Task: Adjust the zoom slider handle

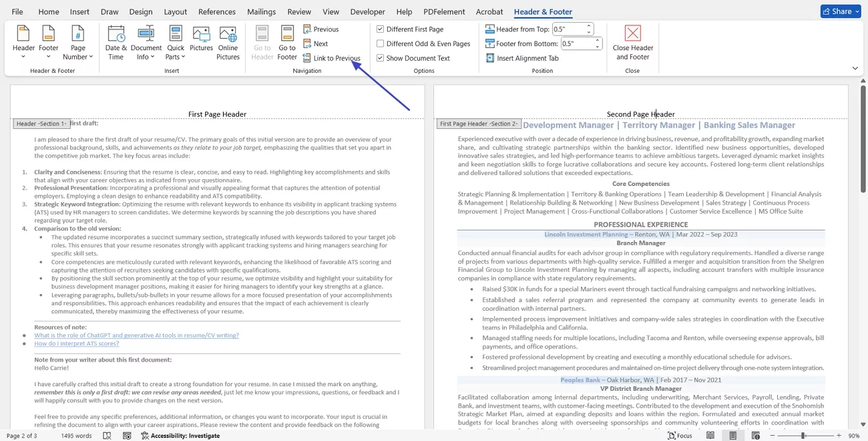Action: pos(803,436)
